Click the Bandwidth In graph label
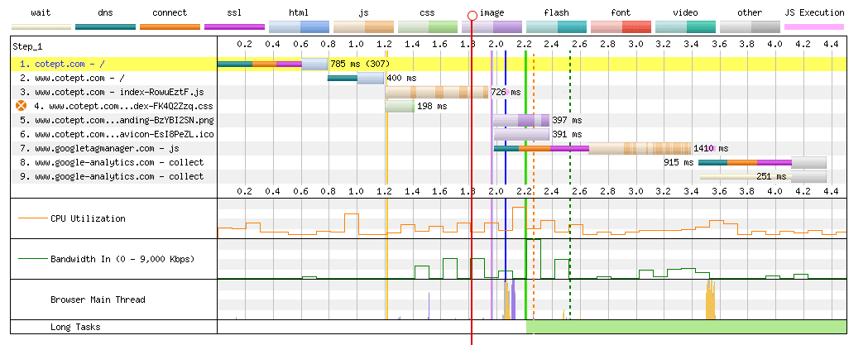Image resolution: width=868 pixels, height=345 pixels. click(122, 259)
